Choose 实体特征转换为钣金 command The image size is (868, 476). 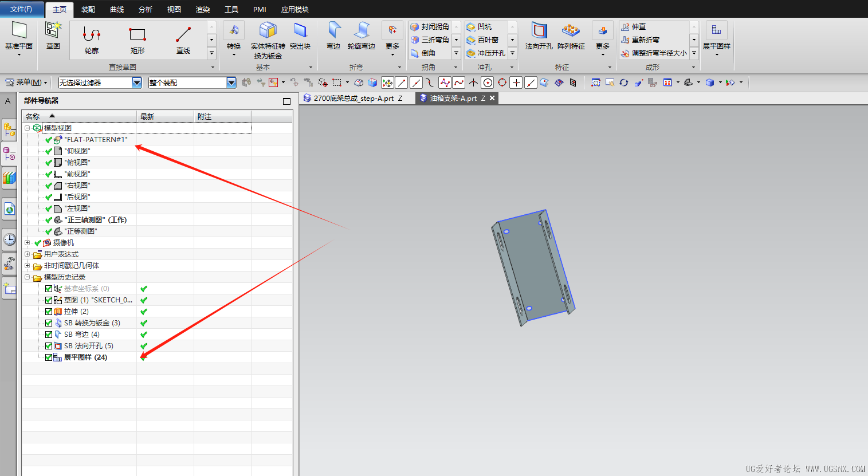point(268,40)
